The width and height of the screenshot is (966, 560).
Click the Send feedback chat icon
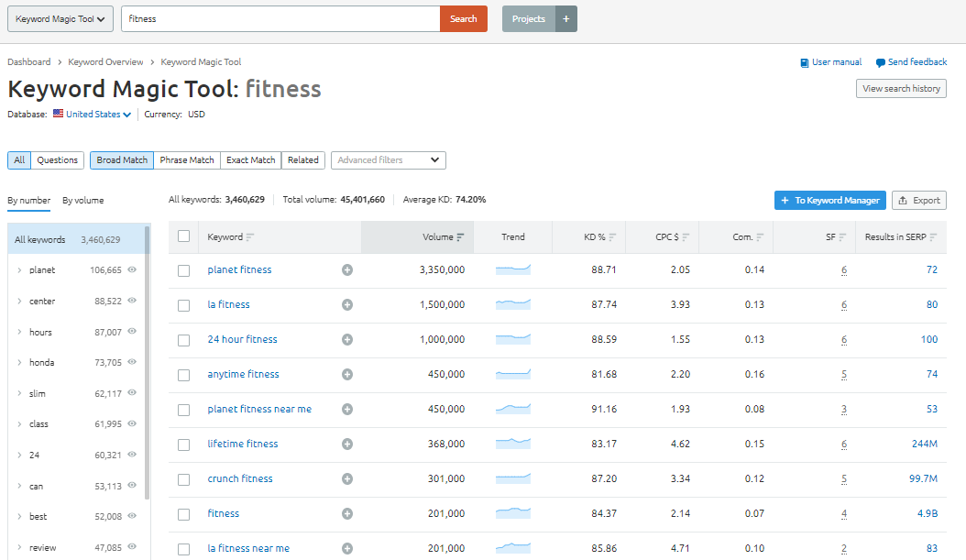pyautogui.click(x=881, y=62)
